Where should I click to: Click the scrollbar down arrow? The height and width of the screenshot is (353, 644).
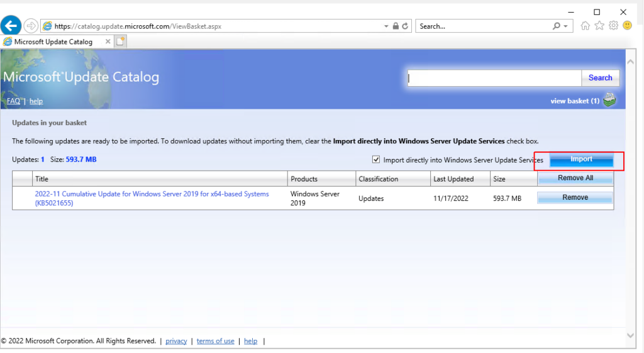pos(630,335)
